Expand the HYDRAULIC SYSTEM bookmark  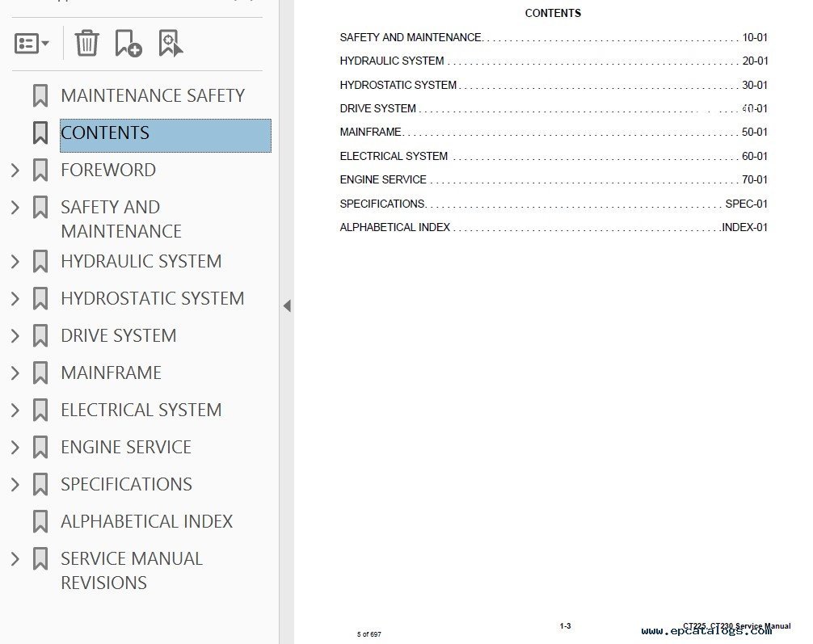(x=15, y=261)
